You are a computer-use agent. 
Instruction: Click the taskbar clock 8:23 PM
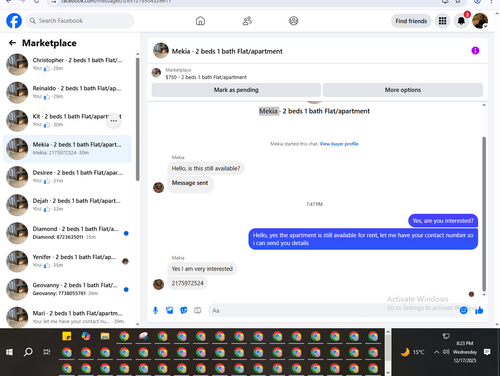[x=465, y=343]
